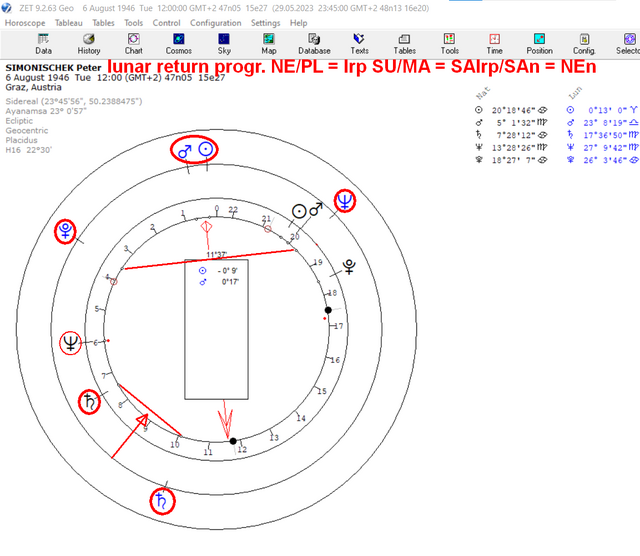The height and width of the screenshot is (556, 640).
Task: Click the Placidus house system label
Action: [21, 140]
